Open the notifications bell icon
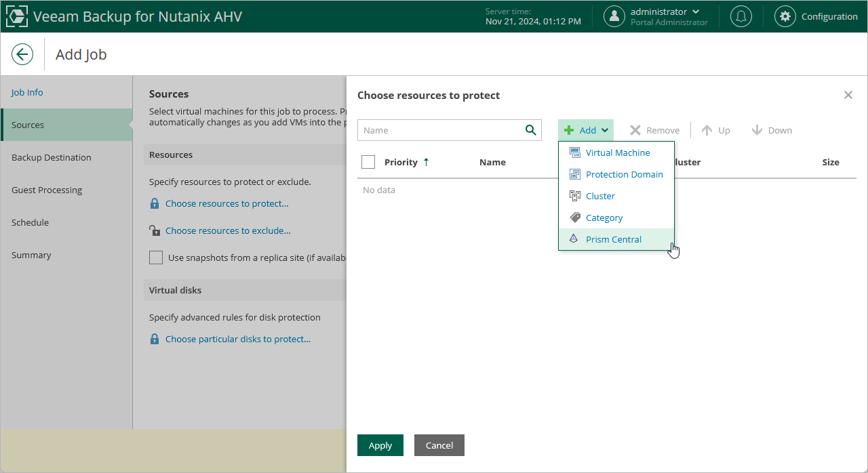This screenshot has width=868, height=473. click(741, 16)
